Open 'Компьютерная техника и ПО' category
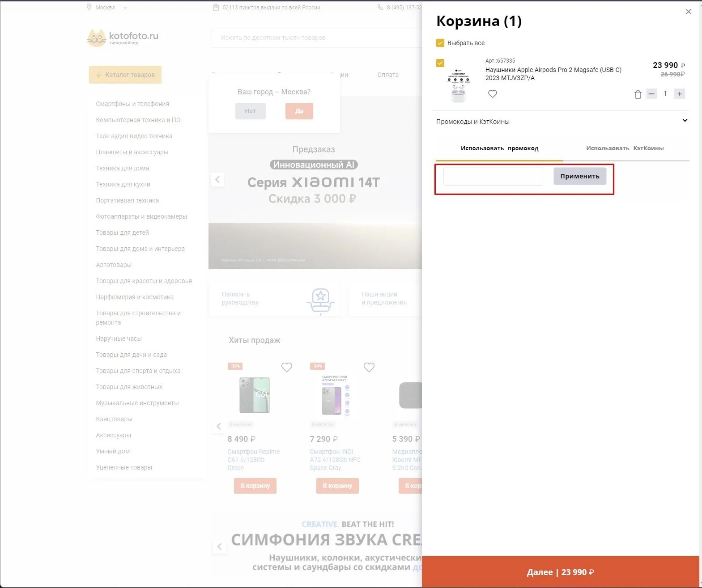 (x=138, y=120)
